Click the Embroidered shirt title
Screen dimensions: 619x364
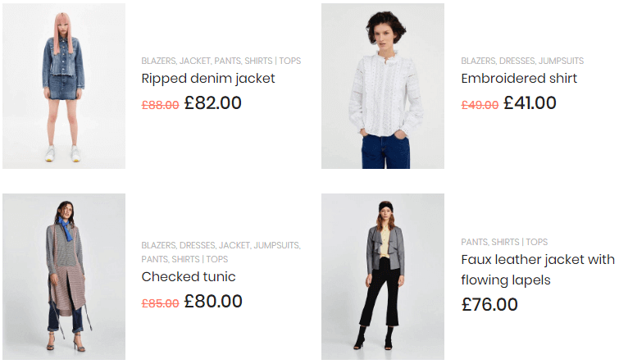click(x=519, y=79)
